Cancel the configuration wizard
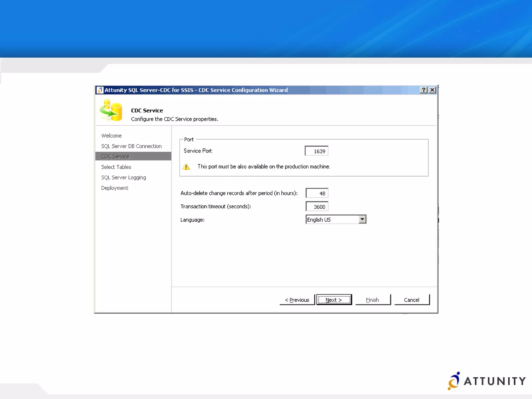This screenshot has width=532, height=399. pyautogui.click(x=412, y=300)
